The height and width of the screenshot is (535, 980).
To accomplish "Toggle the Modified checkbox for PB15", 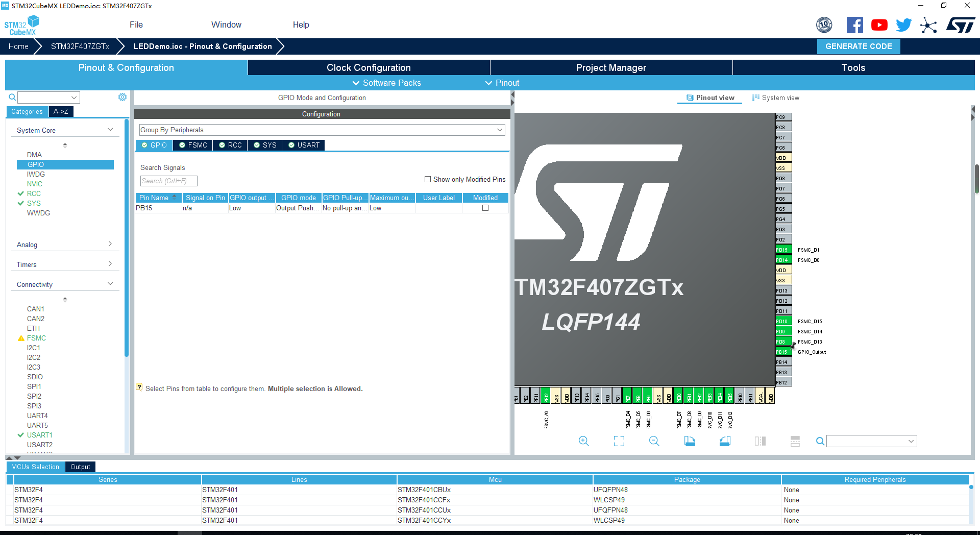I will 485,208.
